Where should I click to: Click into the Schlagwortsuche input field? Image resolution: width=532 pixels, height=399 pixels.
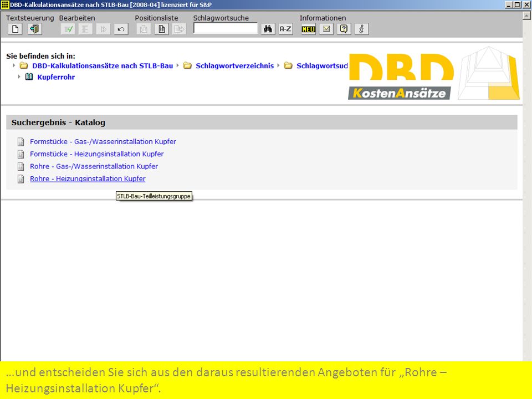pos(226,28)
